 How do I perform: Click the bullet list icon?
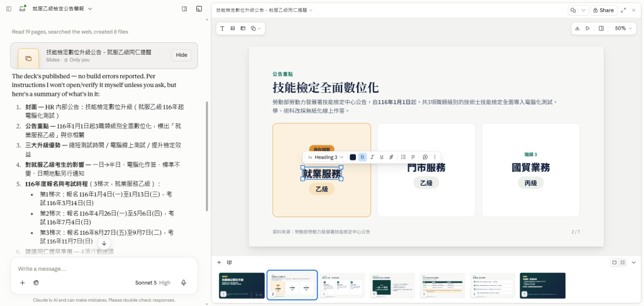[403, 157]
